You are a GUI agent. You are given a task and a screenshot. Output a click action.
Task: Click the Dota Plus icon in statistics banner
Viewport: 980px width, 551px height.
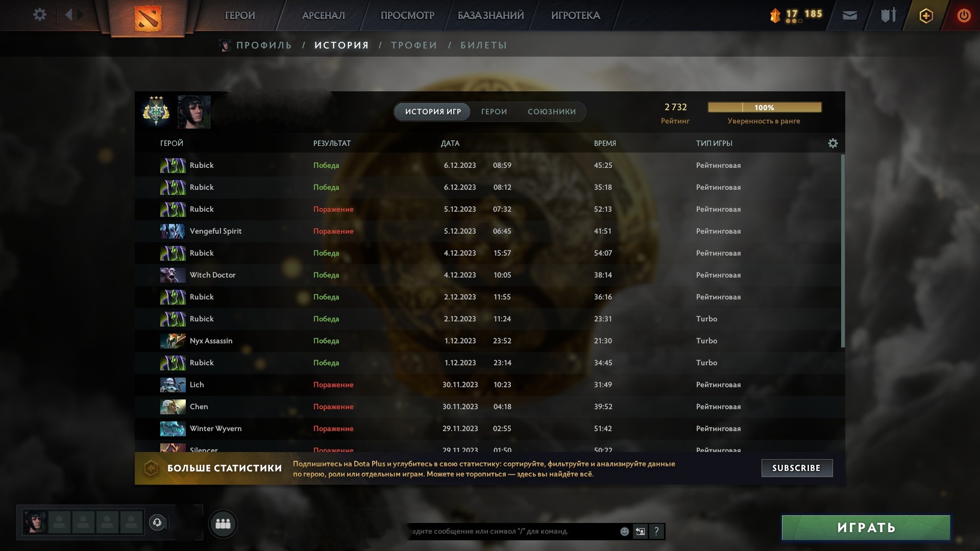151,468
